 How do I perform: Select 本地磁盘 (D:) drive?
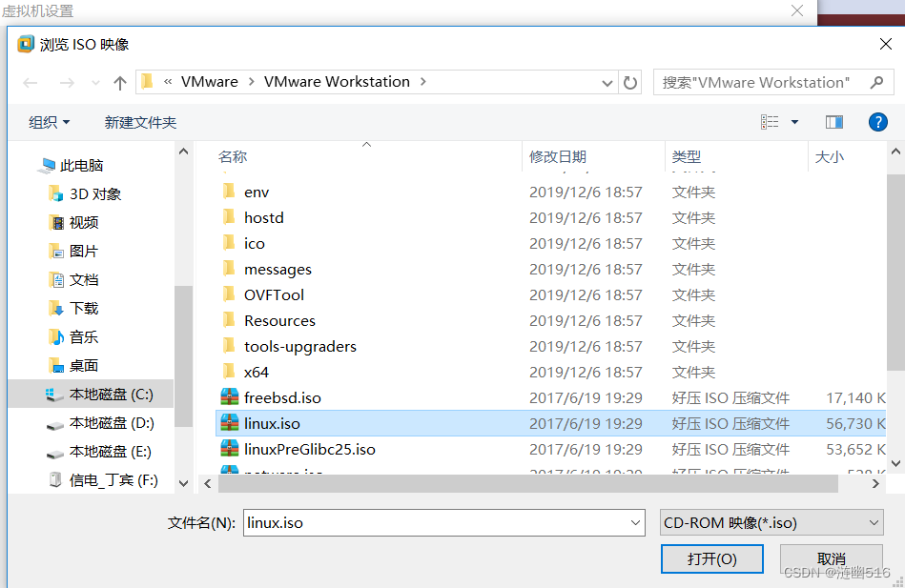(x=99, y=423)
